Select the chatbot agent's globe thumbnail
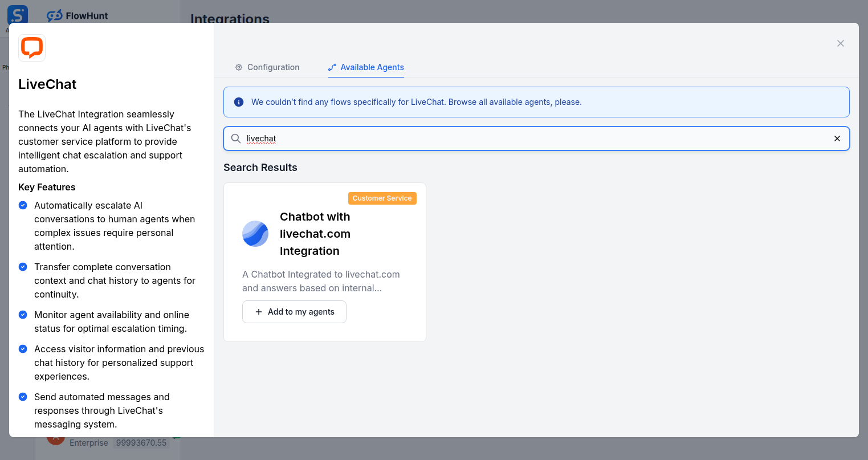 (x=255, y=234)
